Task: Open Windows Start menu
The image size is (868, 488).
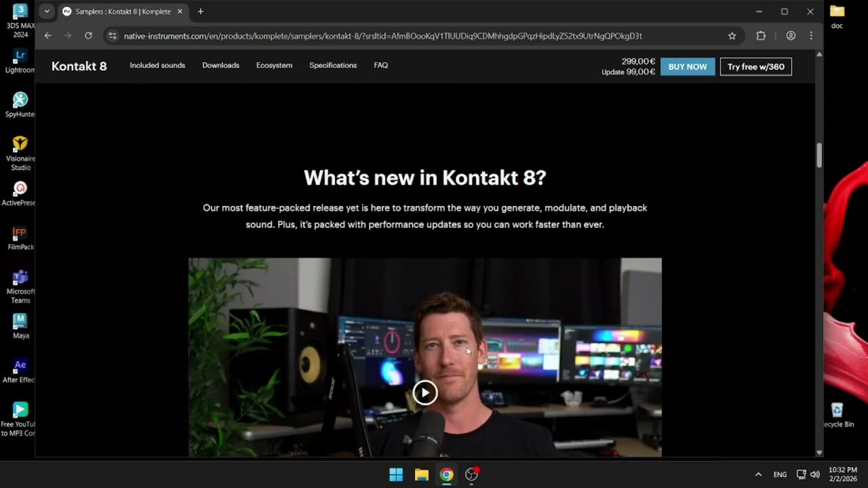Action: 396,474
